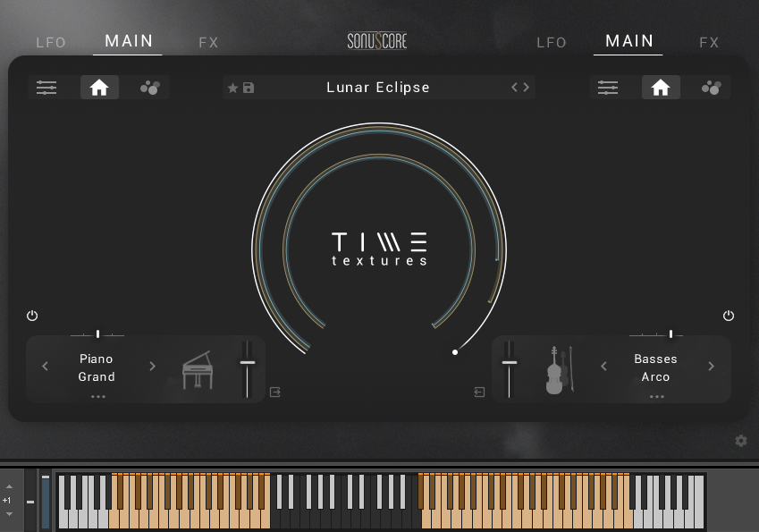Save the preset using the floppy icon
The width and height of the screenshot is (759, 532).
point(249,88)
